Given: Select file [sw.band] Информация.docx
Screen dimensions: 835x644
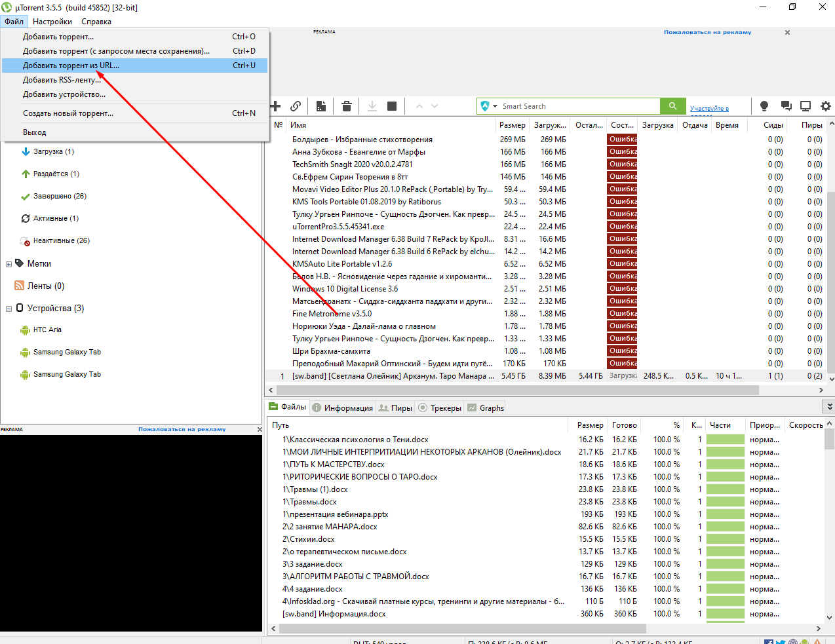Looking at the screenshot, I should pos(334,614).
